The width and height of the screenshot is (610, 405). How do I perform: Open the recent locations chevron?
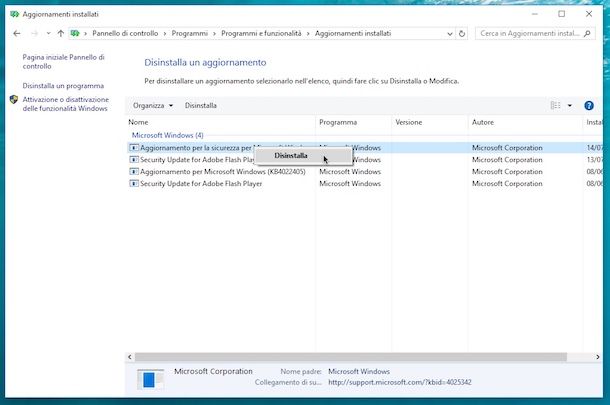48,33
